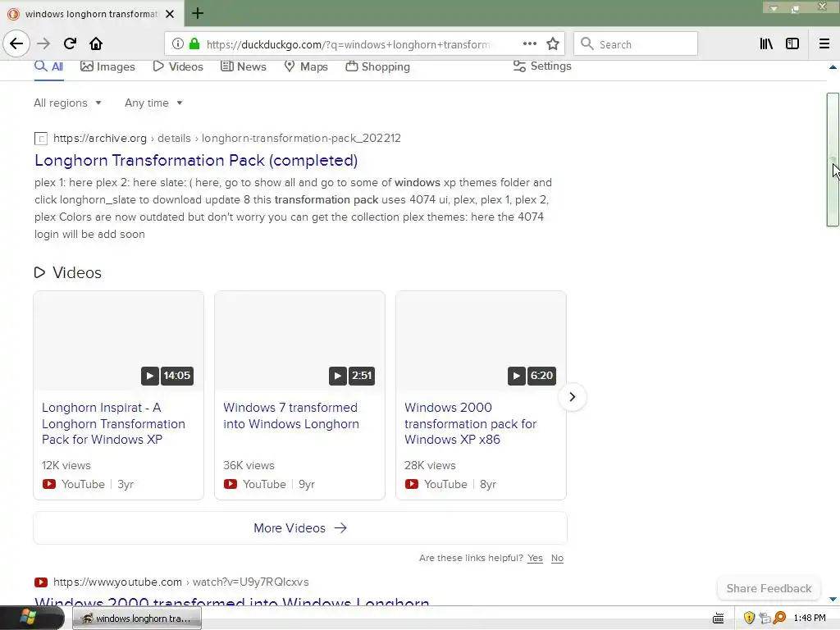Click the Share Feedback button
This screenshot has height=630, width=840.
(x=769, y=588)
